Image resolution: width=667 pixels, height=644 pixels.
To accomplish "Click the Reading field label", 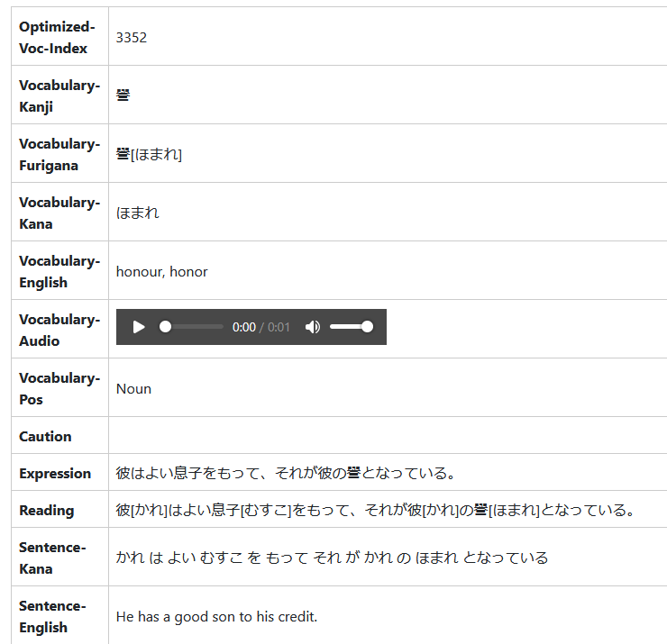I will [46, 510].
